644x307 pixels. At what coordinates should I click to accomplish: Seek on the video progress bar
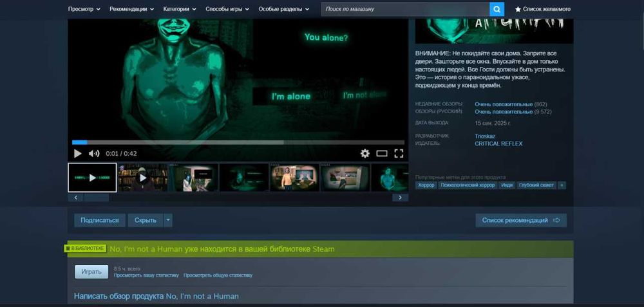coord(238,142)
